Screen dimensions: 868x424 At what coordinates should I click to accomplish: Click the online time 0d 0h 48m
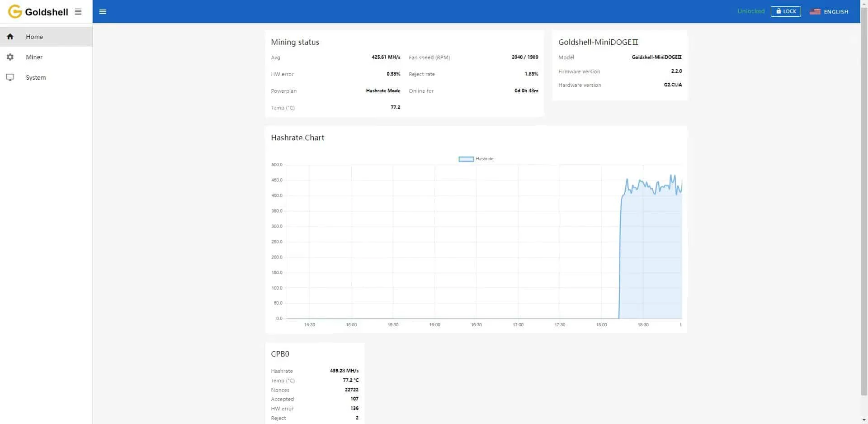526,91
